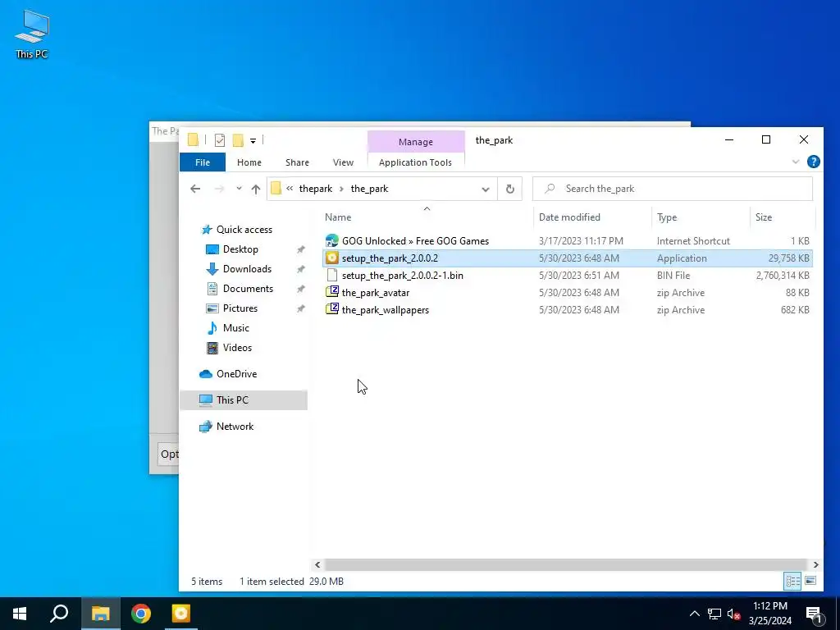Viewport: 840px width, 630px height.
Task: Switch to Large icons view in status bar
Action: (810, 582)
